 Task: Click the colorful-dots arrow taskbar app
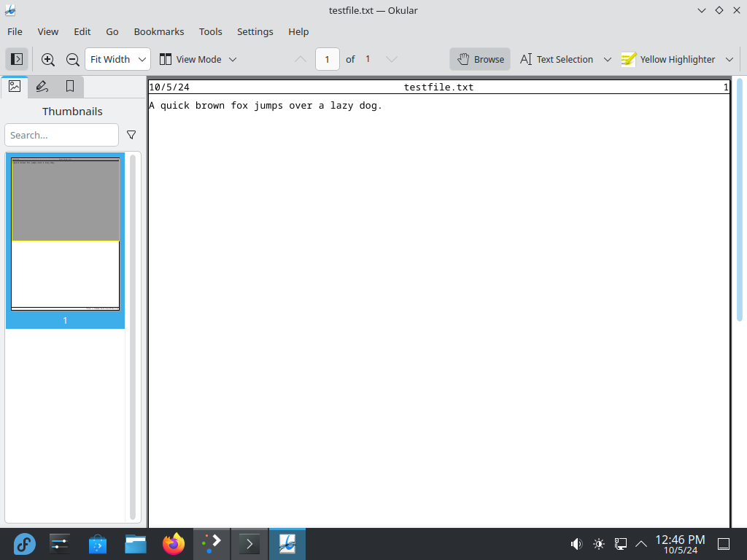pyautogui.click(x=212, y=544)
